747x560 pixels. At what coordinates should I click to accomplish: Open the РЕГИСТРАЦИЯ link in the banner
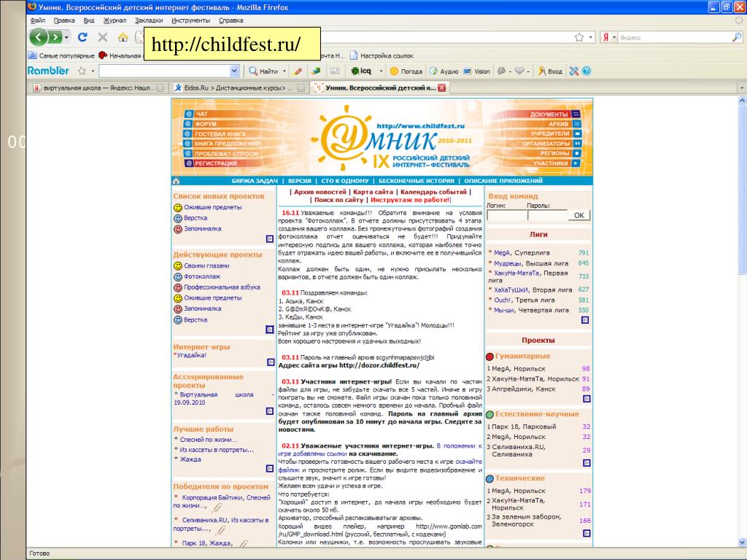coord(215,163)
